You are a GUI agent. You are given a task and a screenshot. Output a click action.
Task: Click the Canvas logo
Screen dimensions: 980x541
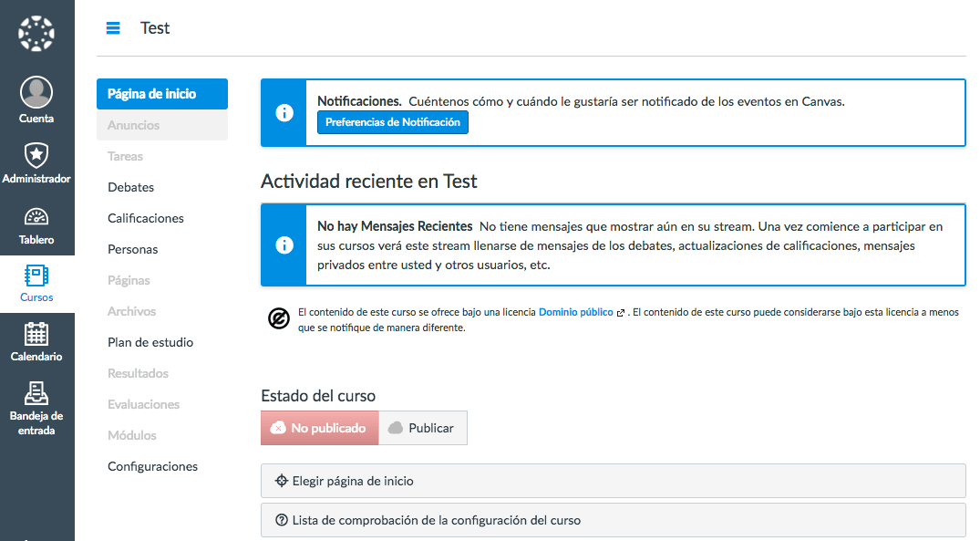tap(36, 32)
